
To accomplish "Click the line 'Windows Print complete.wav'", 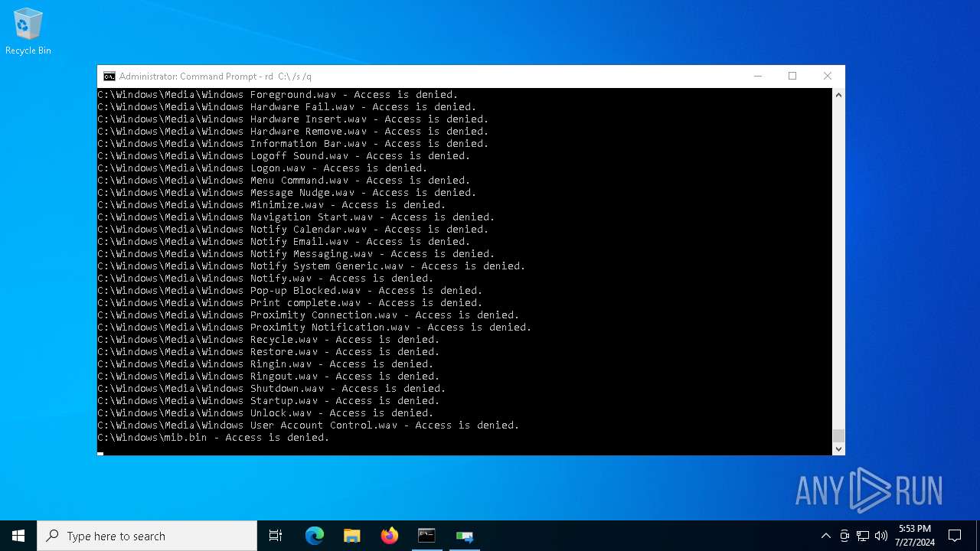I will 290,303.
